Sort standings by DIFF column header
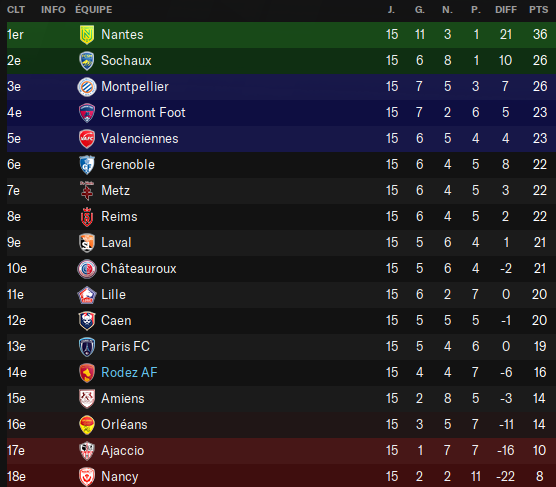This screenshot has height=487, width=556. [506, 10]
